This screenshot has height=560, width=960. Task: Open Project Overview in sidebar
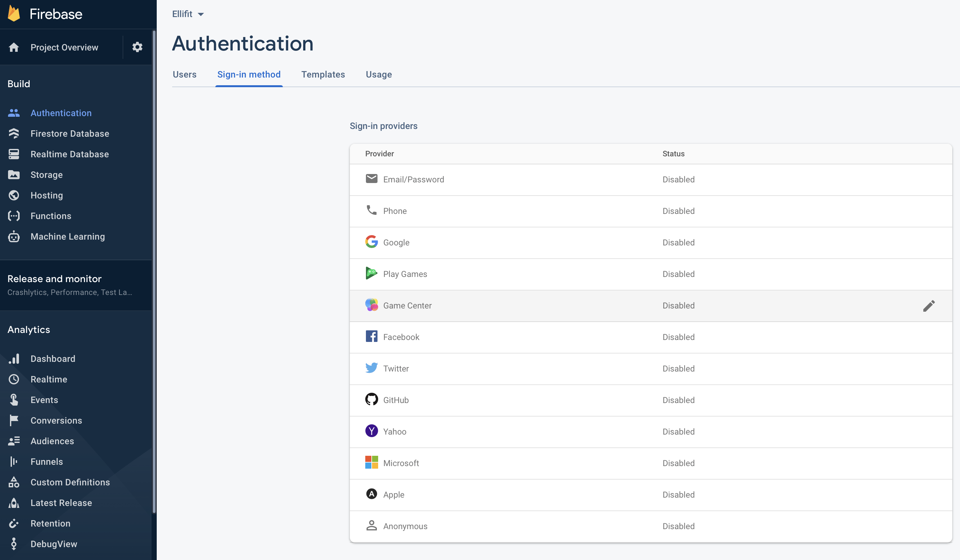pyautogui.click(x=64, y=47)
